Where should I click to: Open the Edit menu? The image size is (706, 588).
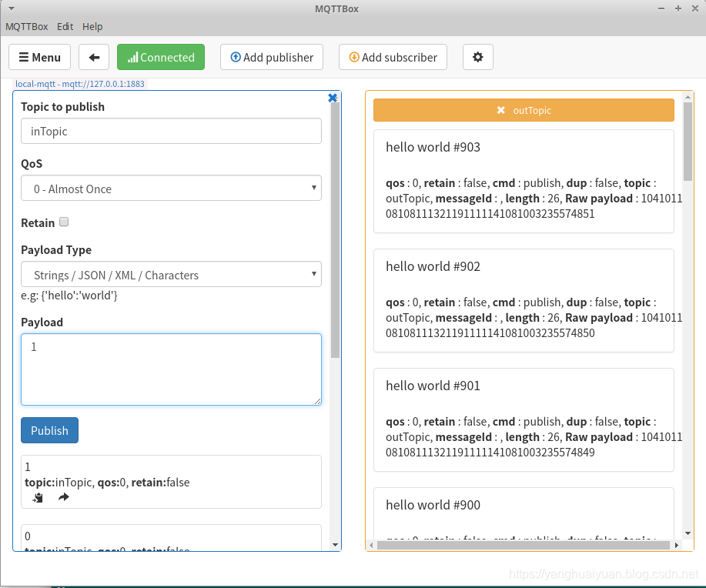click(x=65, y=27)
